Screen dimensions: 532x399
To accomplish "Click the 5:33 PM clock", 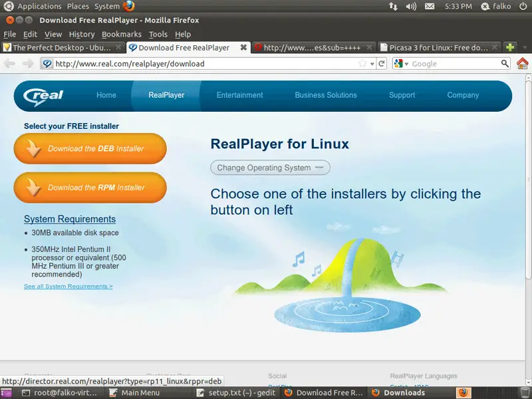I will coord(458,6).
